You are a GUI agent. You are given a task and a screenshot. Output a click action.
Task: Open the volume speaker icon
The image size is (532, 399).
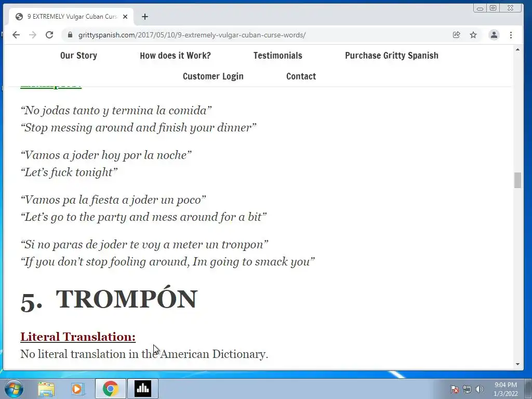(x=480, y=389)
